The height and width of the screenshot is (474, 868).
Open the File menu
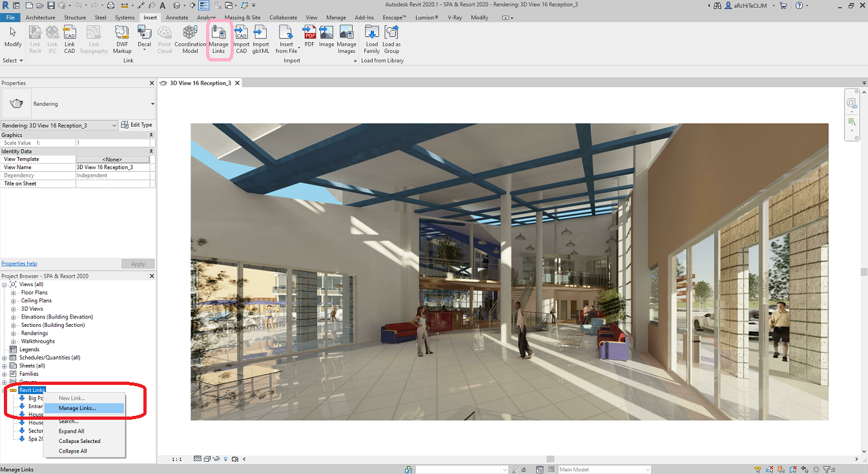point(11,17)
